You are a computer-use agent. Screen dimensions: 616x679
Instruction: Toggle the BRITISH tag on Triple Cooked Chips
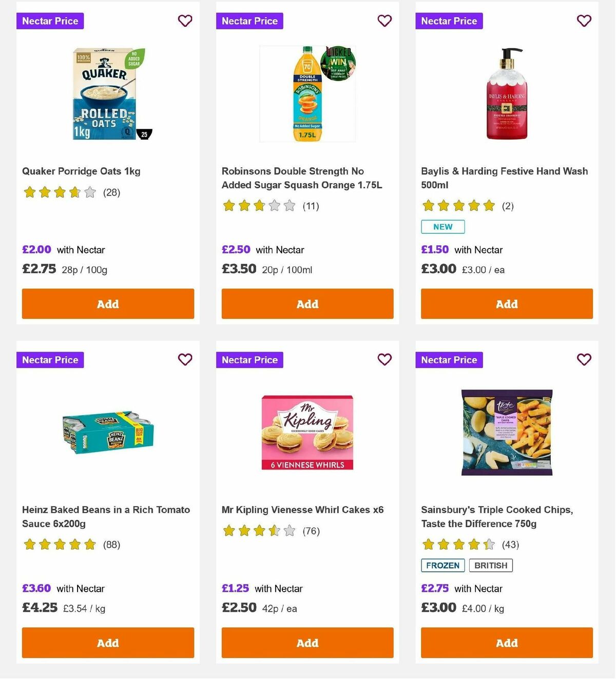[491, 565]
